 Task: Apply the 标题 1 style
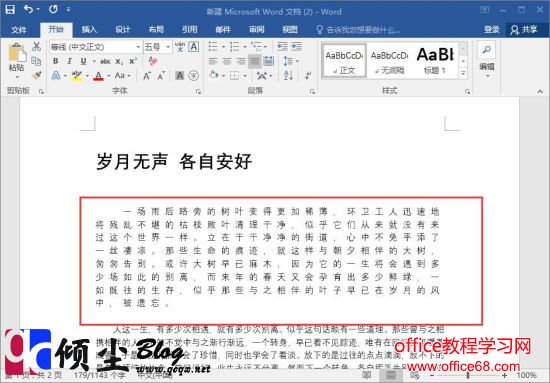pos(435,60)
